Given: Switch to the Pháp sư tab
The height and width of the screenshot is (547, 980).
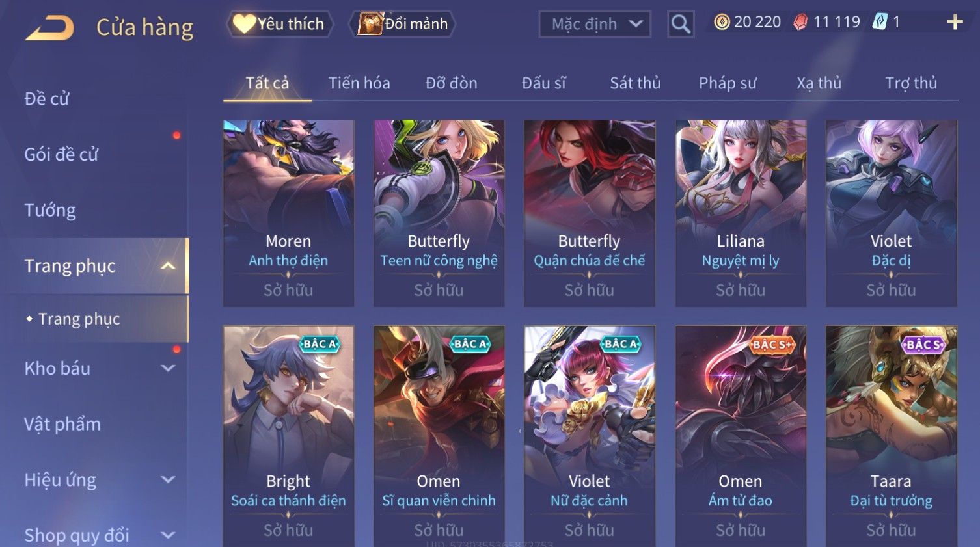Looking at the screenshot, I should pos(728,83).
